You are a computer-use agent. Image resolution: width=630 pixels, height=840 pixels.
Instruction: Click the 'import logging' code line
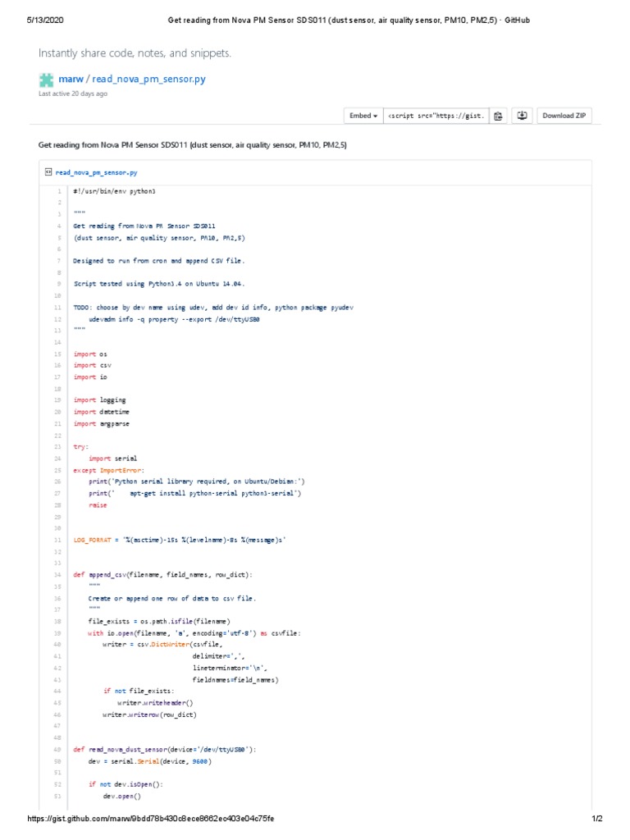99,400
